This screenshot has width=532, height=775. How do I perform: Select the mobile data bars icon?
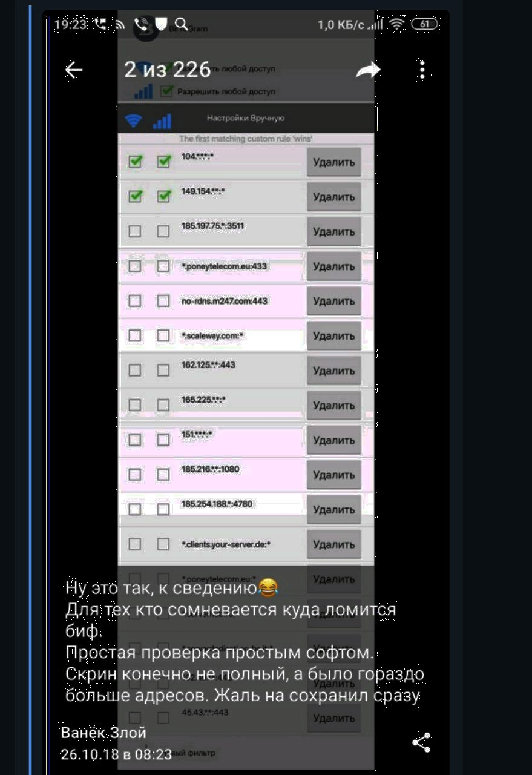(x=162, y=121)
